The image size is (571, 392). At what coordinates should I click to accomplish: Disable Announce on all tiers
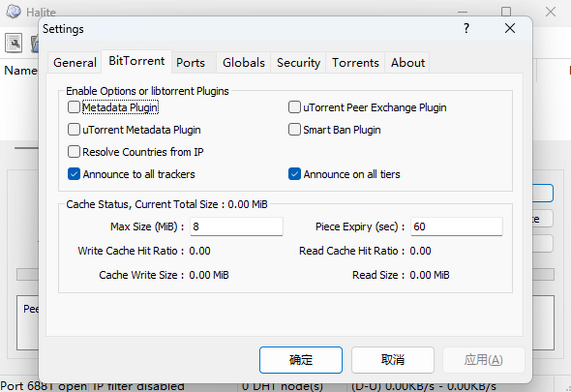coord(295,174)
